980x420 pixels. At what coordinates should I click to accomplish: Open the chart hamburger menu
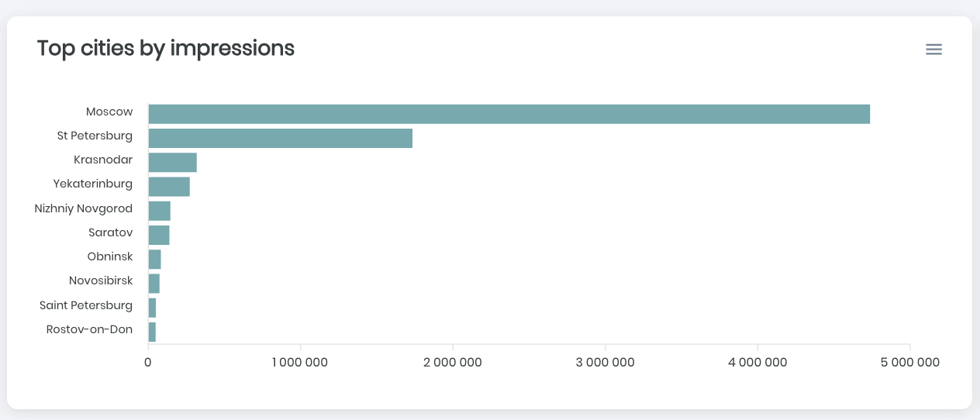(x=933, y=50)
